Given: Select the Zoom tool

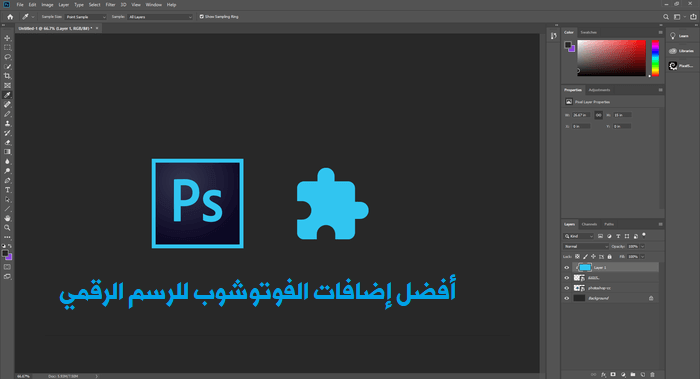Looking at the screenshot, I should click(7, 228).
